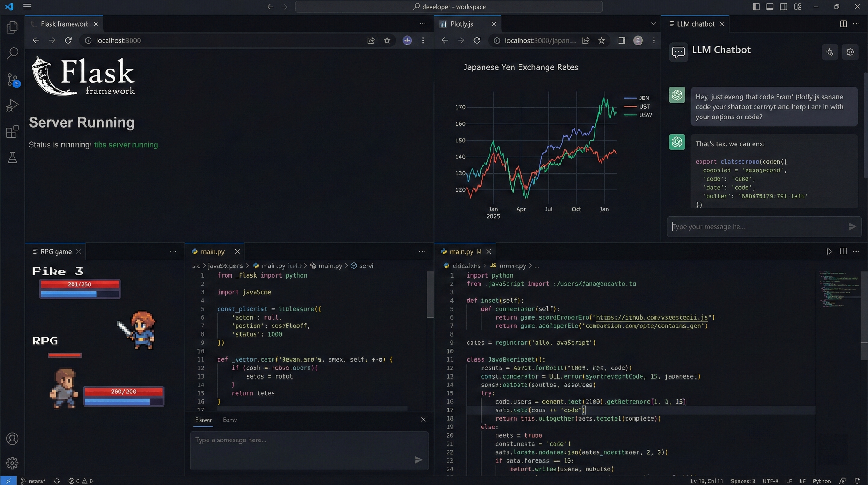Open the Run and Debug view
868x485 pixels.
click(x=12, y=105)
